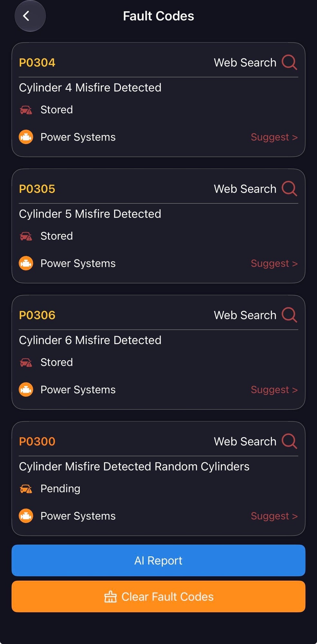317x644 pixels.
Task: Open the AI Report
Action: (158, 560)
